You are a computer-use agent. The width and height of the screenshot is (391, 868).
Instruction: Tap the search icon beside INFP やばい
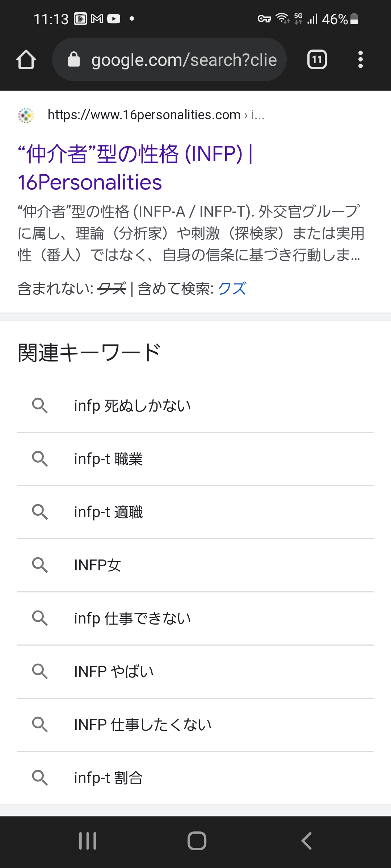[x=40, y=672]
